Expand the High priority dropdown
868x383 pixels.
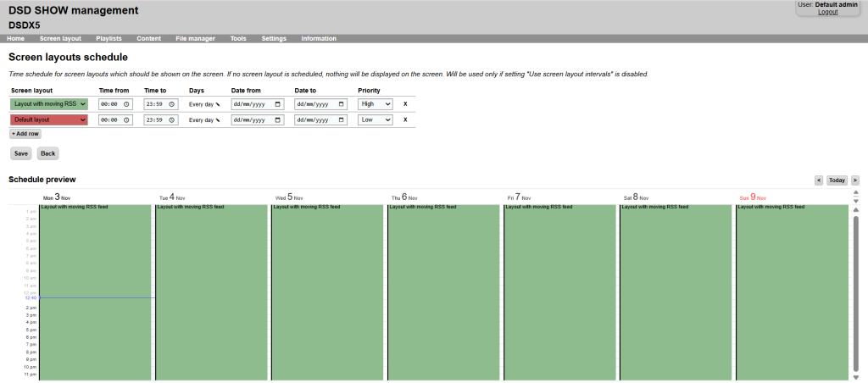tap(375, 103)
